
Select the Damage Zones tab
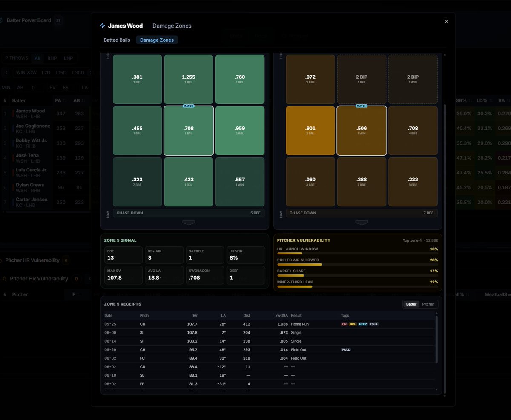(157, 40)
